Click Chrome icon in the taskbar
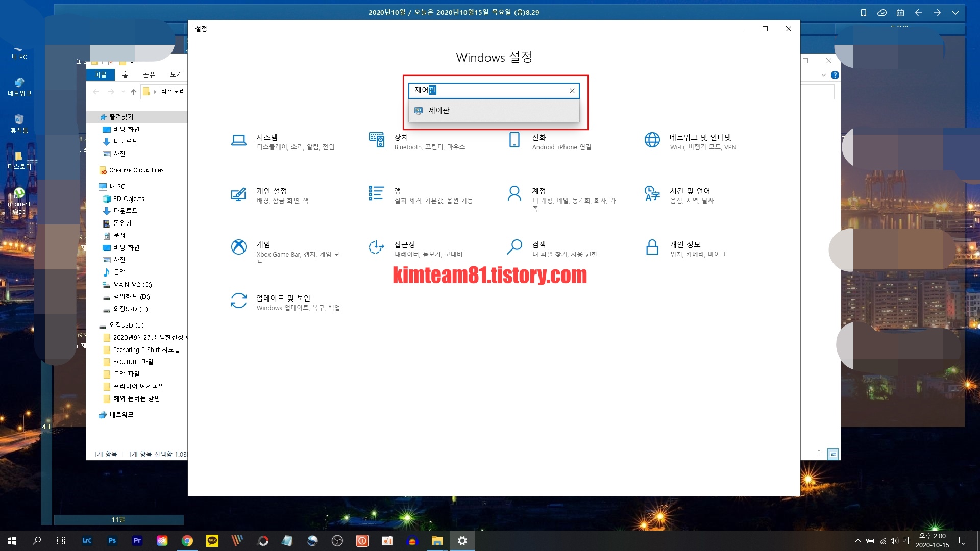 coord(187,541)
